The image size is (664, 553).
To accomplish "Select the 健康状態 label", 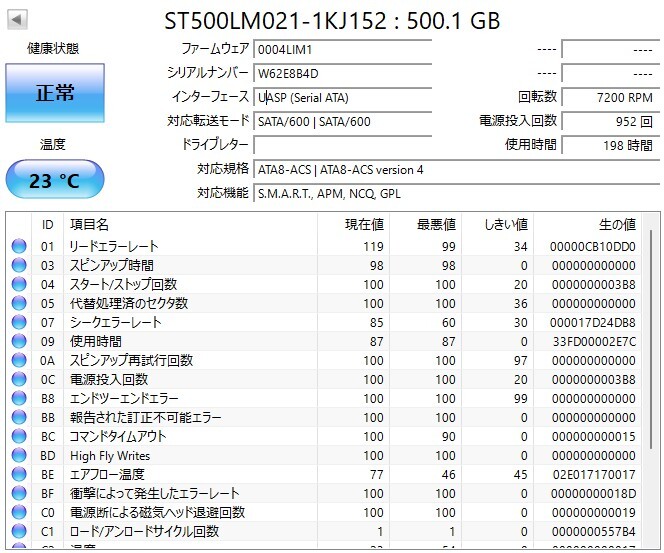I will click(x=53, y=48).
